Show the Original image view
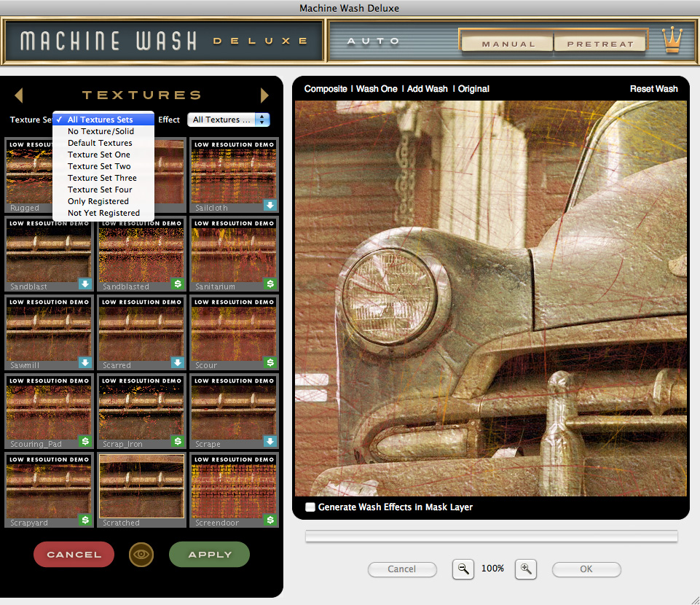 pos(473,89)
